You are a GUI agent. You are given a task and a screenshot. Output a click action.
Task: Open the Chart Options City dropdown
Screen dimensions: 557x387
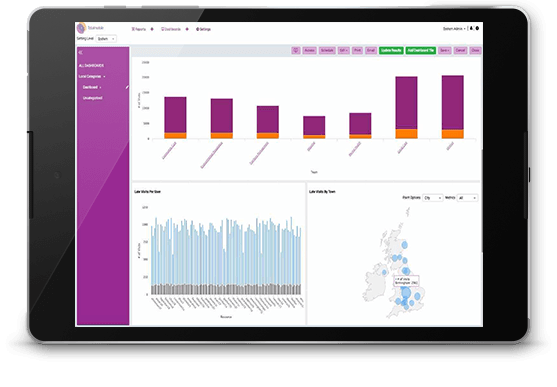(433, 198)
